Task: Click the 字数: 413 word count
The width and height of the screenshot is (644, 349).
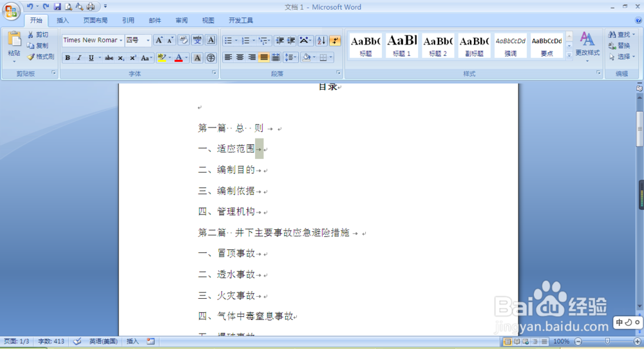Action: (52, 341)
